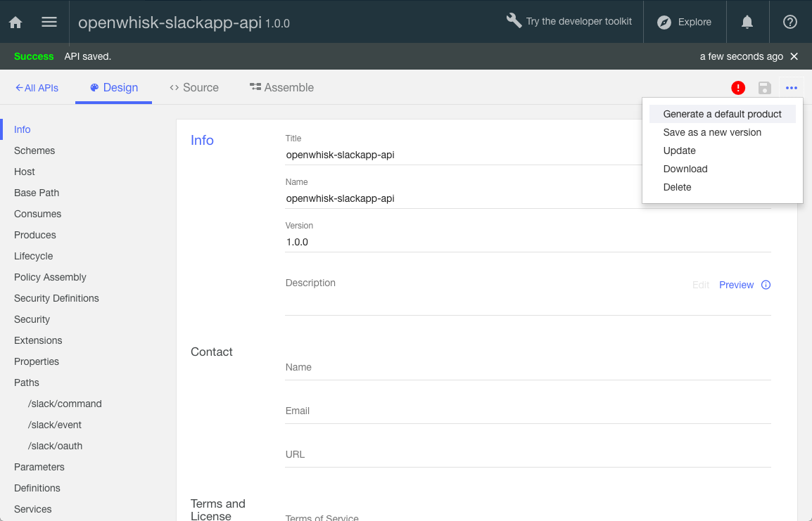The height and width of the screenshot is (521, 812).
Task: Click the Explore label
Action: coord(694,22)
